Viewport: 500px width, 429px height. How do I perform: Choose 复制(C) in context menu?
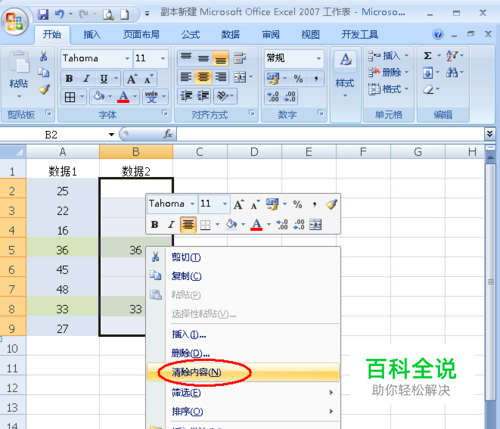(243, 276)
